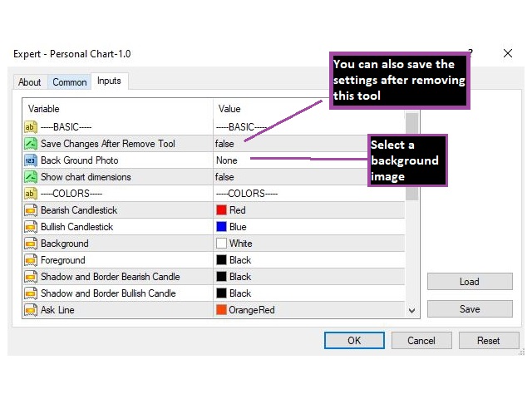Click the blue swatch for Bullish Candlestick
This screenshot has width=532, height=399.
pyautogui.click(x=222, y=227)
